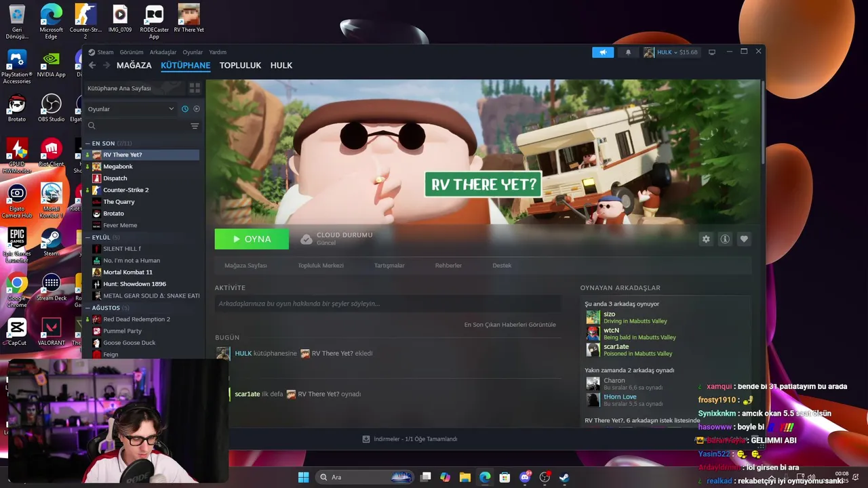Open the notifications bell
Image resolution: width=868 pixels, height=488 pixels.
[628, 52]
